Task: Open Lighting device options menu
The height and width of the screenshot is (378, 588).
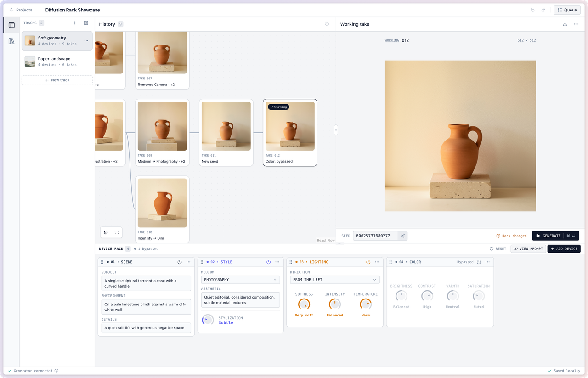Action: pos(377,262)
